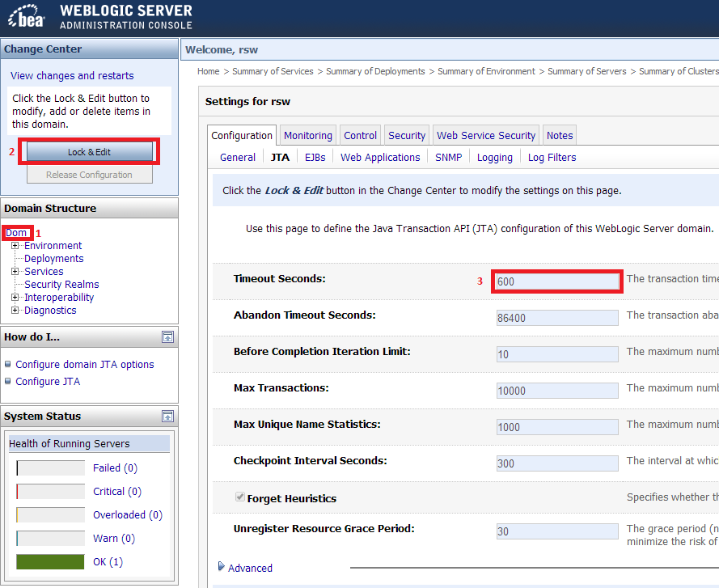719x588 pixels.
Task: Expand the Diagnostics tree node
Action: coord(15,310)
